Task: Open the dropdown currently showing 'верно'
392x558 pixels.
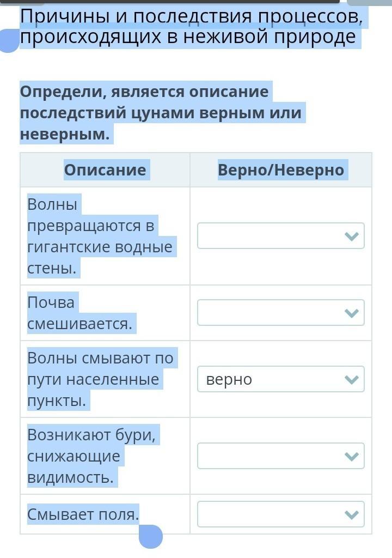Action: pos(280,379)
